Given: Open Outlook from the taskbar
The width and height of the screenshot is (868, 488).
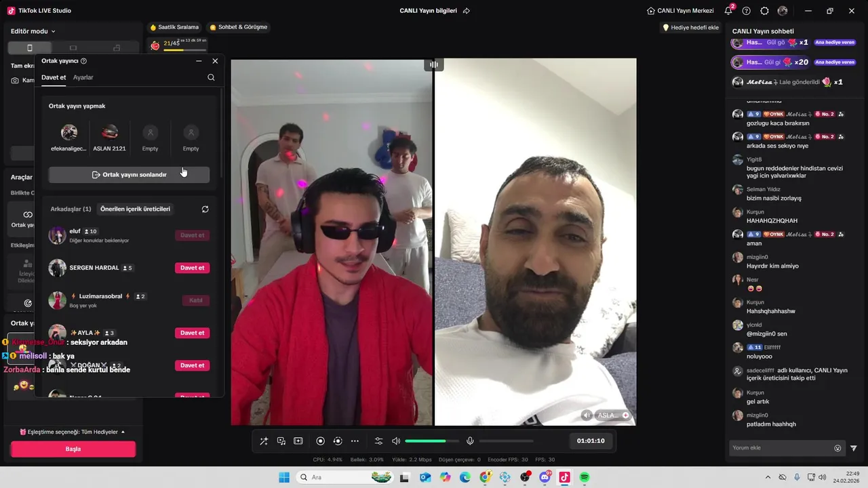Looking at the screenshot, I should pyautogui.click(x=425, y=477).
